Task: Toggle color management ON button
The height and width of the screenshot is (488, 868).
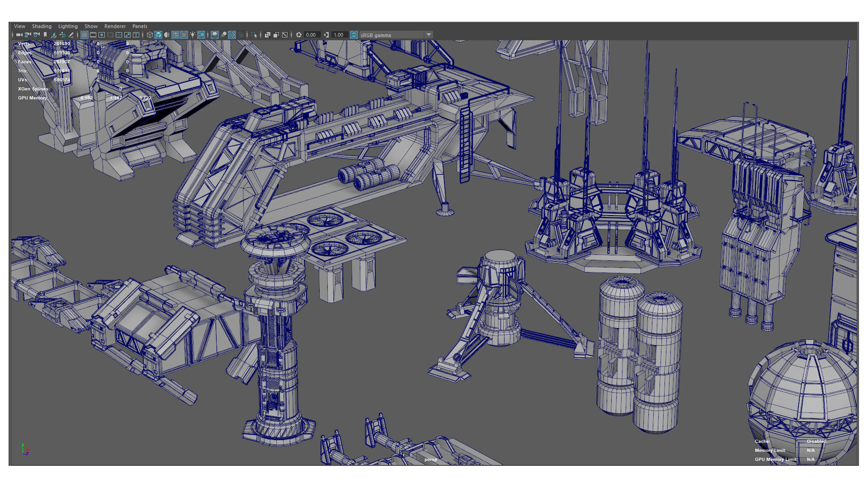Action: [354, 35]
